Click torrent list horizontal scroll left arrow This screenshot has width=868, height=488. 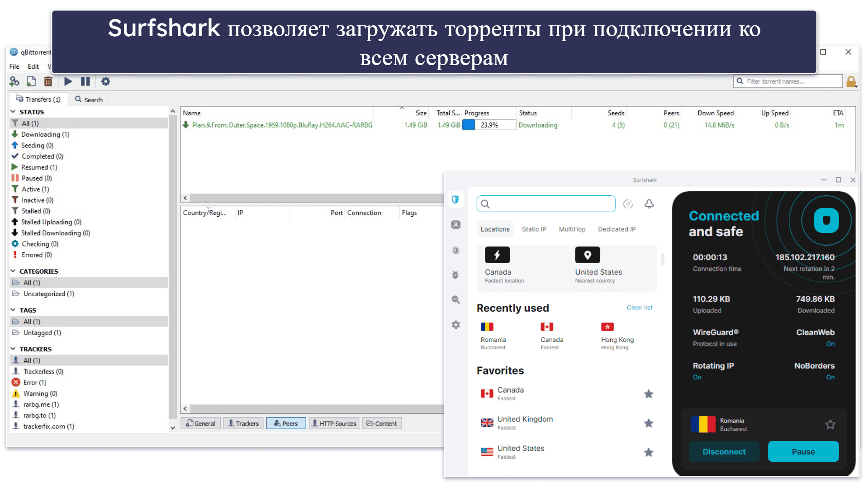pyautogui.click(x=185, y=198)
